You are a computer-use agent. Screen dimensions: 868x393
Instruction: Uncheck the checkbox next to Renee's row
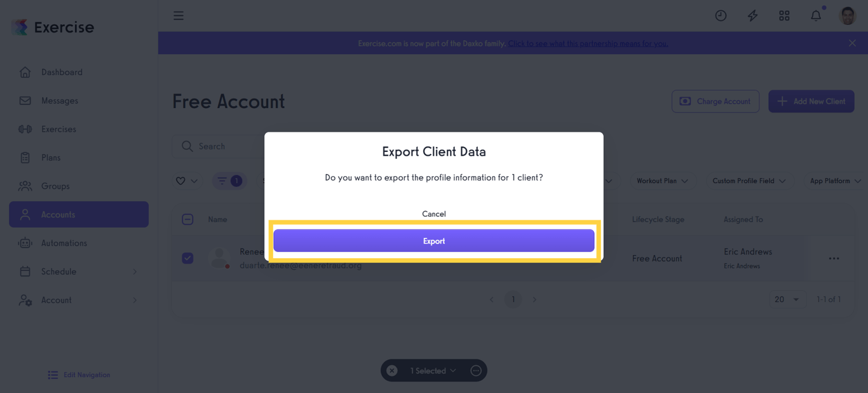187,258
